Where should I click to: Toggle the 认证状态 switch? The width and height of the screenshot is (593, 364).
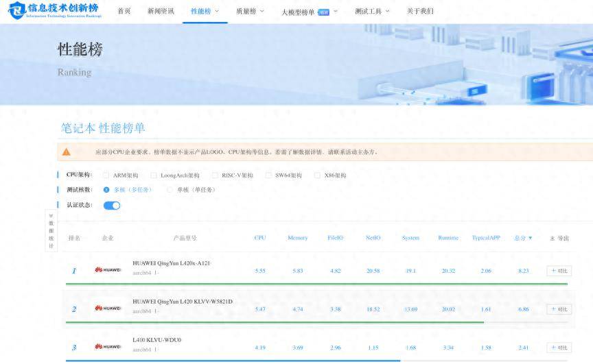tap(112, 206)
